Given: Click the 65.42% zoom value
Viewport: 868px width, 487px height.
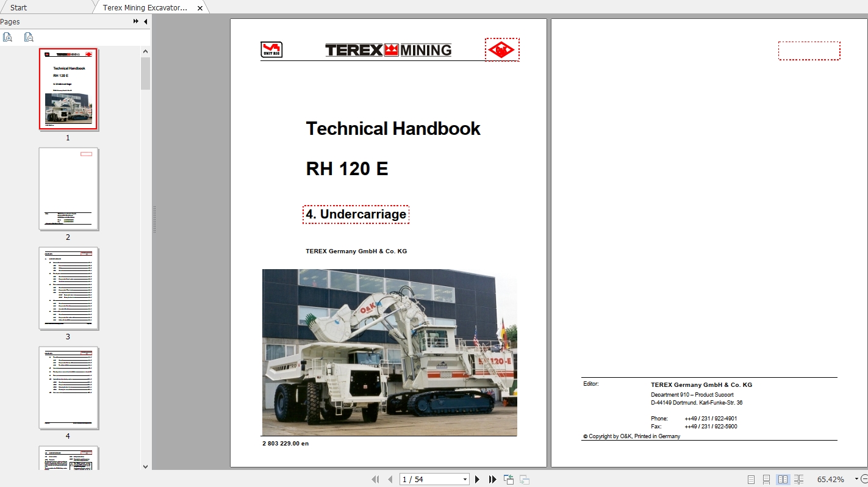Looking at the screenshot, I should (x=831, y=480).
